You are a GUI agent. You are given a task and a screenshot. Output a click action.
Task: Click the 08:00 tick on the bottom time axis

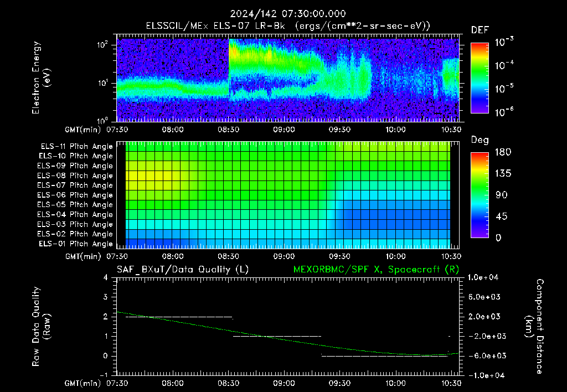[173, 383]
